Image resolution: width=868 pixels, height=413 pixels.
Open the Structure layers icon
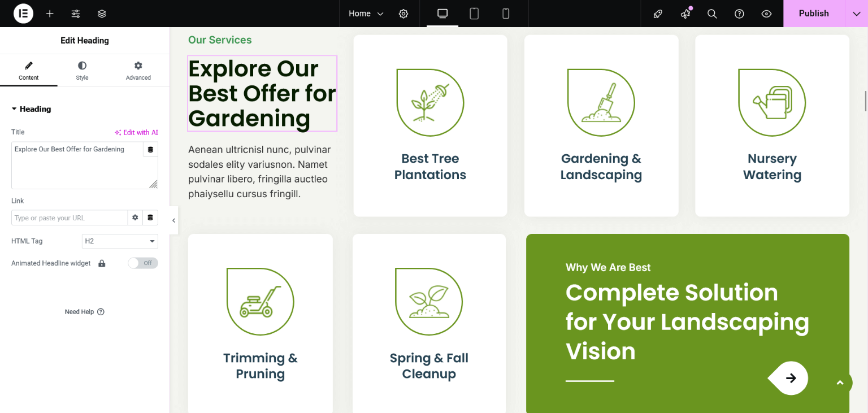point(102,14)
